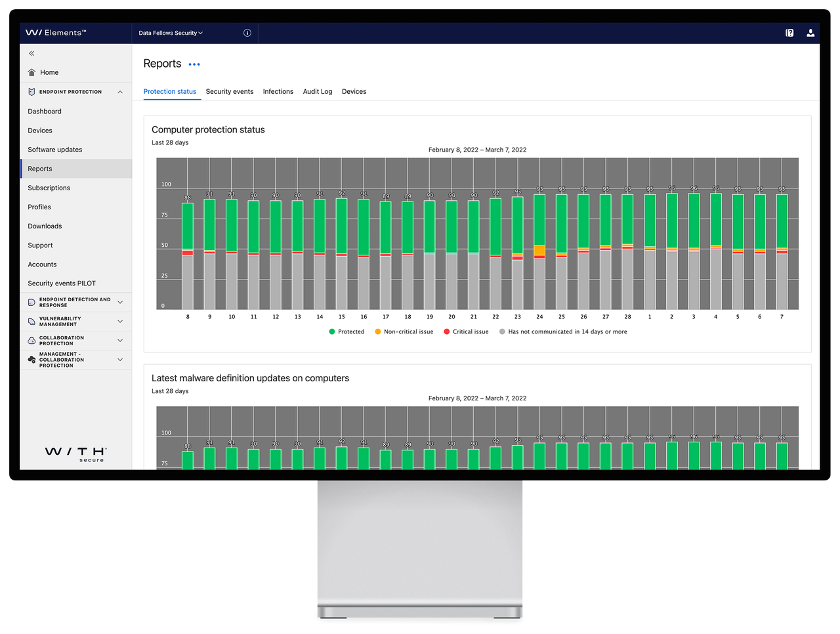Click the Endpoint Detection and Response icon
840x634 pixels.
point(31,302)
